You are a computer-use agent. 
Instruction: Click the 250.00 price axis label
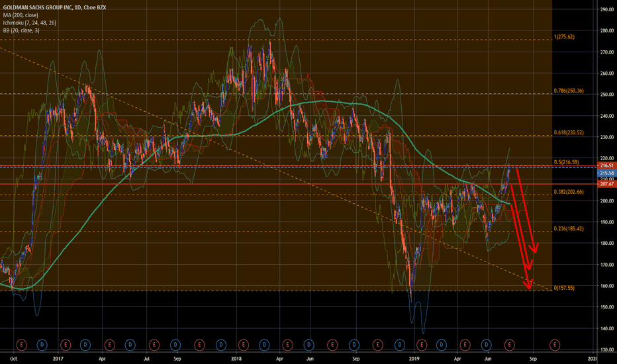point(607,95)
